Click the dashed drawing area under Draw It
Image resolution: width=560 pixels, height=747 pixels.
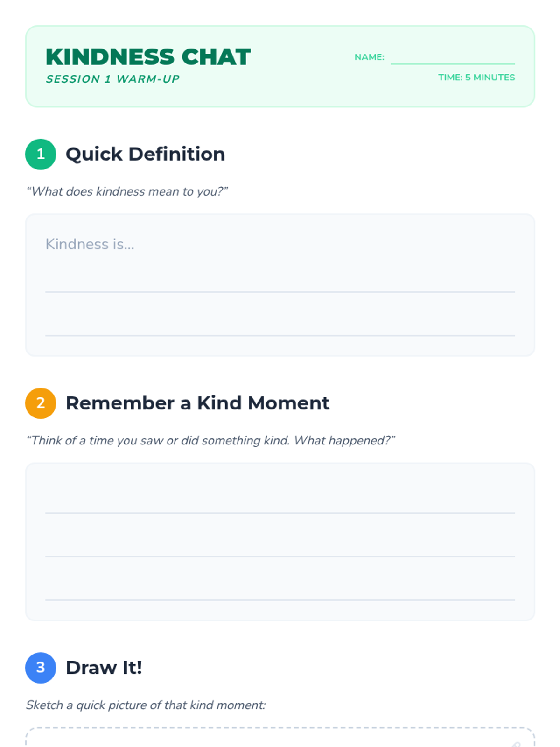pyautogui.click(x=280, y=738)
